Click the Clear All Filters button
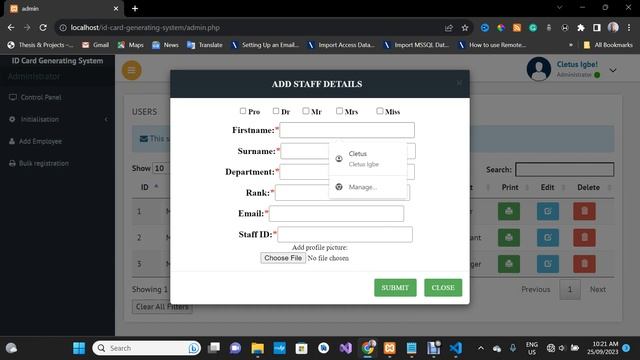The width and height of the screenshot is (640, 360). [162, 307]
